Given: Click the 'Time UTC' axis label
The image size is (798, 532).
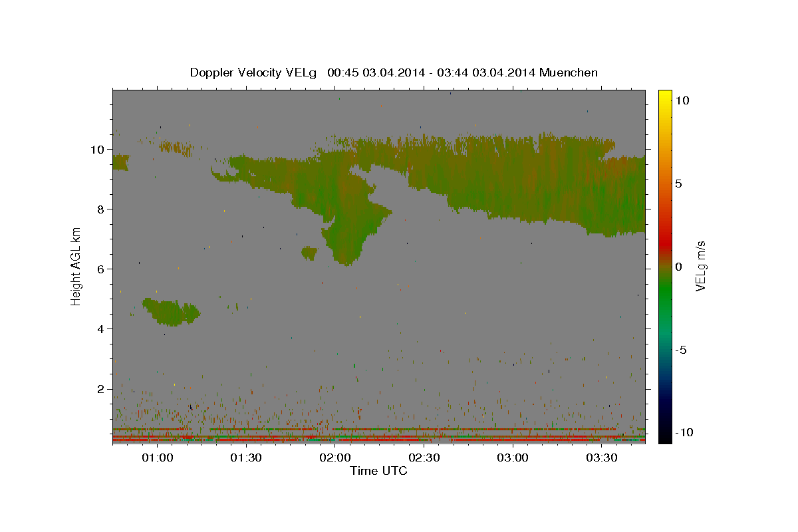Looking at the screenshot, I should (378, 471).
